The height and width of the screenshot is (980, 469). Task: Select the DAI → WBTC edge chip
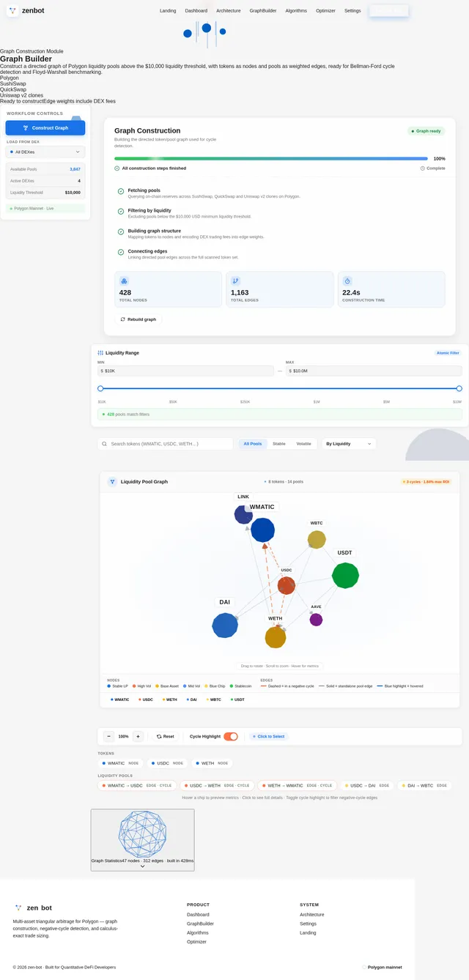(424, 785)
